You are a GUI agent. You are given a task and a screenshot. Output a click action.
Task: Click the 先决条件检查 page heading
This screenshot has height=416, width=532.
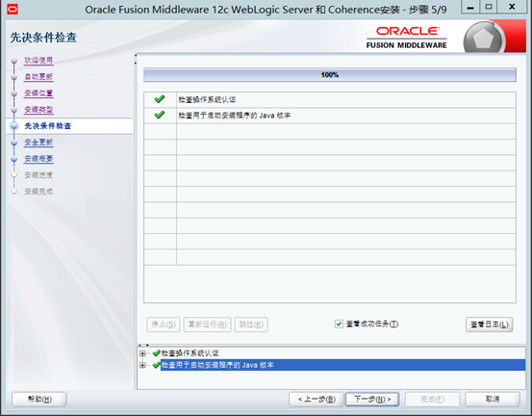[x=43, y=38]
